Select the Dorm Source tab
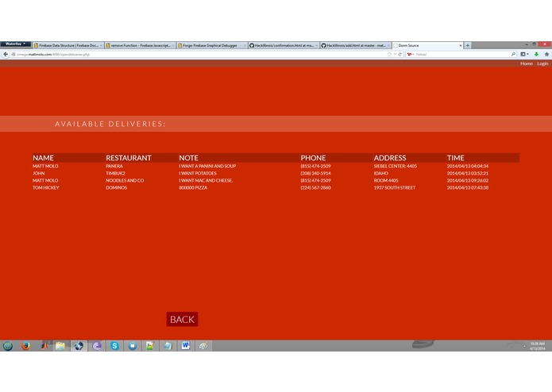Viewport: 552px width, 392px height. pyautogui.click(x=427, y=45)
